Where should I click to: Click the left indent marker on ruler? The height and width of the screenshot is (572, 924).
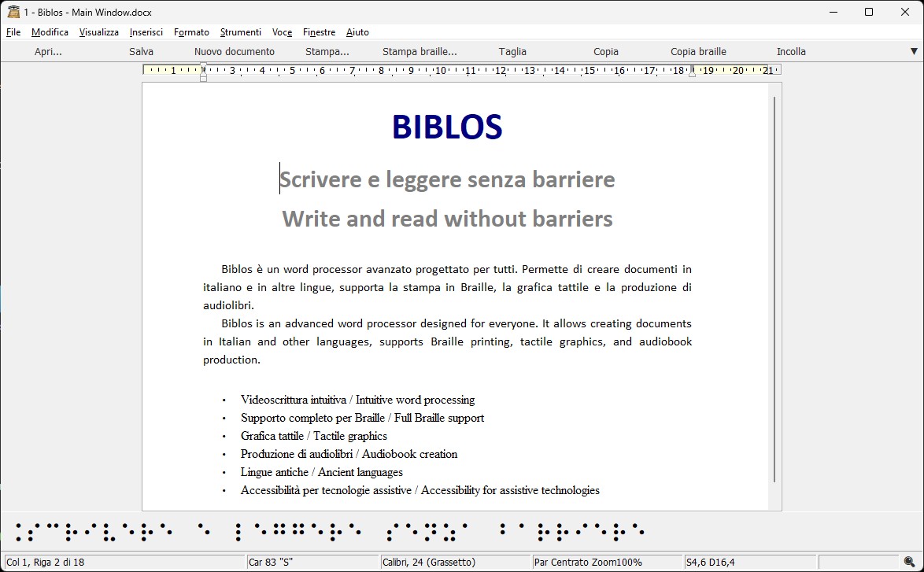pos(203,77)
